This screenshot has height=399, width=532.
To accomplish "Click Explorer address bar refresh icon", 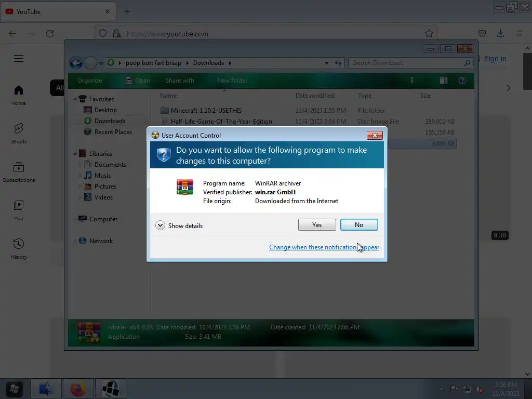I will click(338, 63).
